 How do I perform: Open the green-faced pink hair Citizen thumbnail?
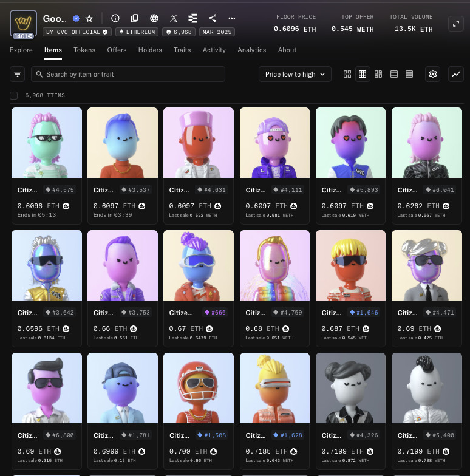tap(47, 143)
